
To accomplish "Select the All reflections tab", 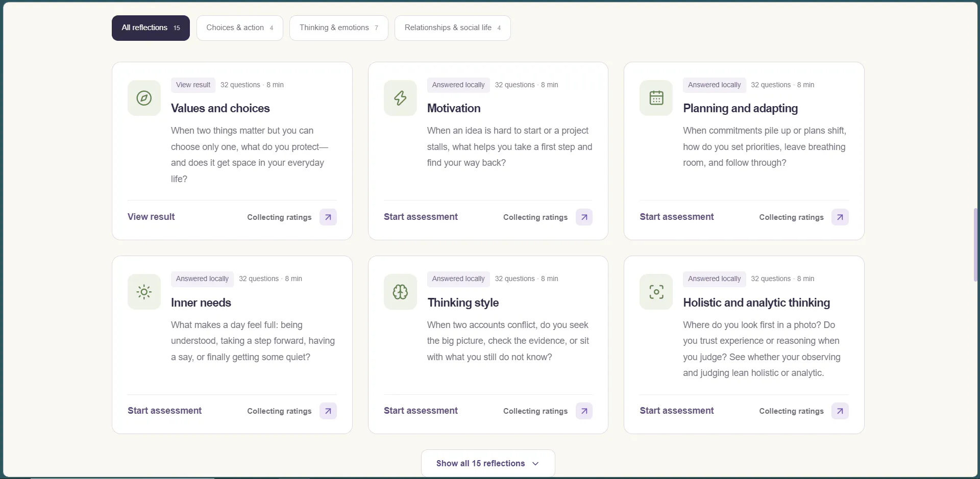I will [151, 28].
